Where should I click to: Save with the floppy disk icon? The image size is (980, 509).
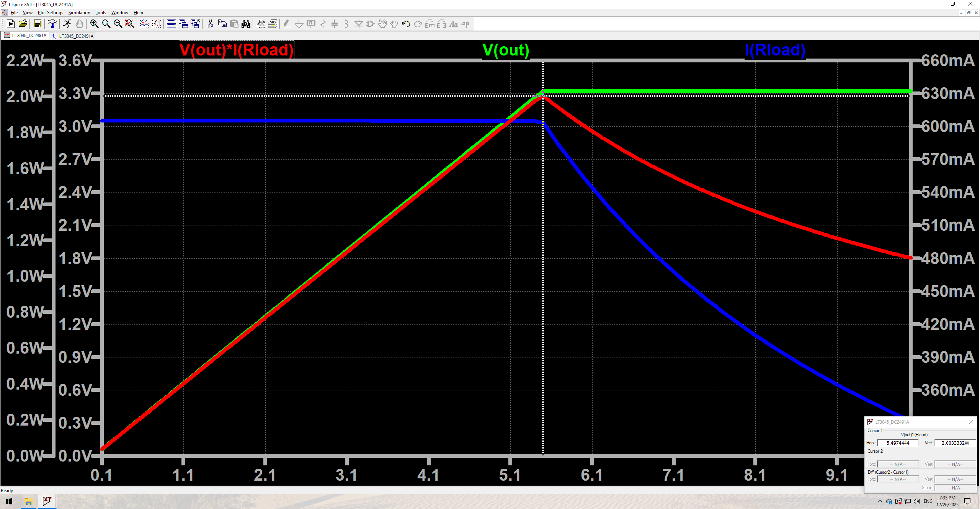pos(38,24)
